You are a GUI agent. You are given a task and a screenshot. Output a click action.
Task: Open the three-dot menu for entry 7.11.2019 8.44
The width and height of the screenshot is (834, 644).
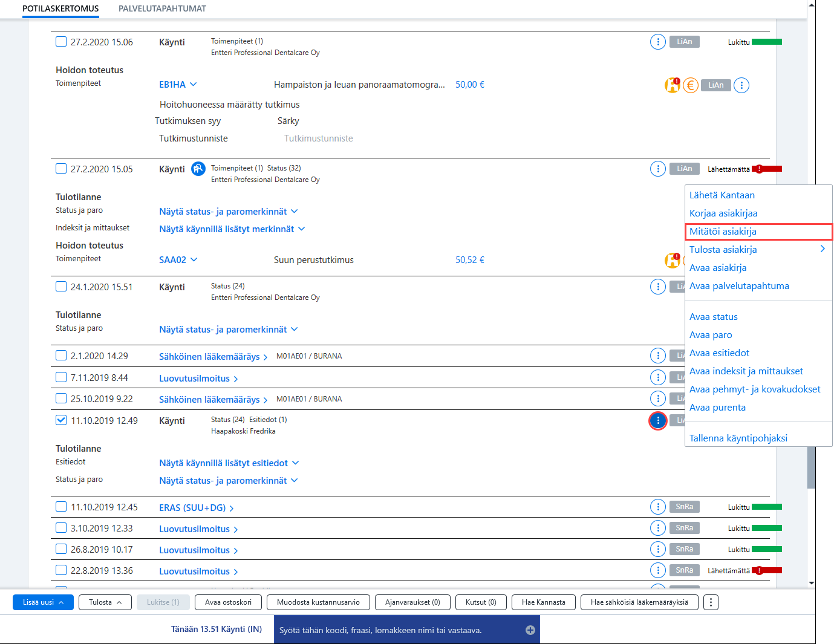(x=658, y=377)
